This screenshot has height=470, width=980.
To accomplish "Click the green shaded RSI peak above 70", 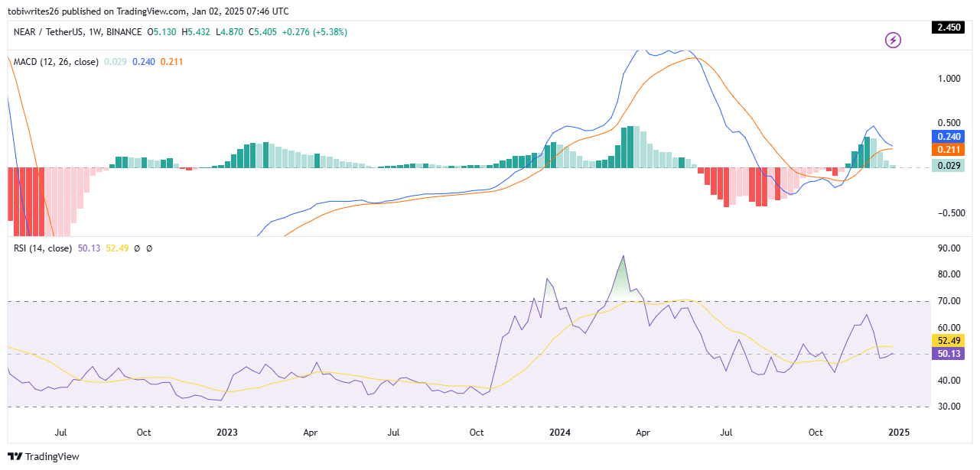I will point(623,281).
